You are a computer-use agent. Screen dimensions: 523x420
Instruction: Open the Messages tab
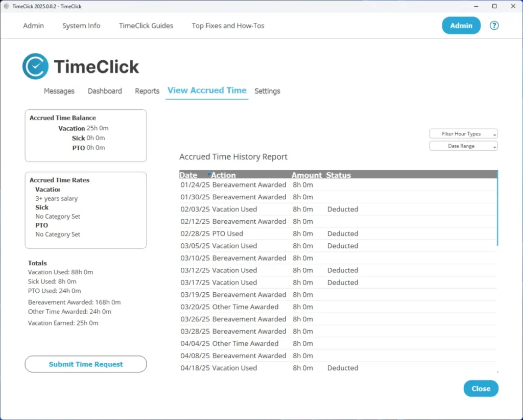coord(59,91)
